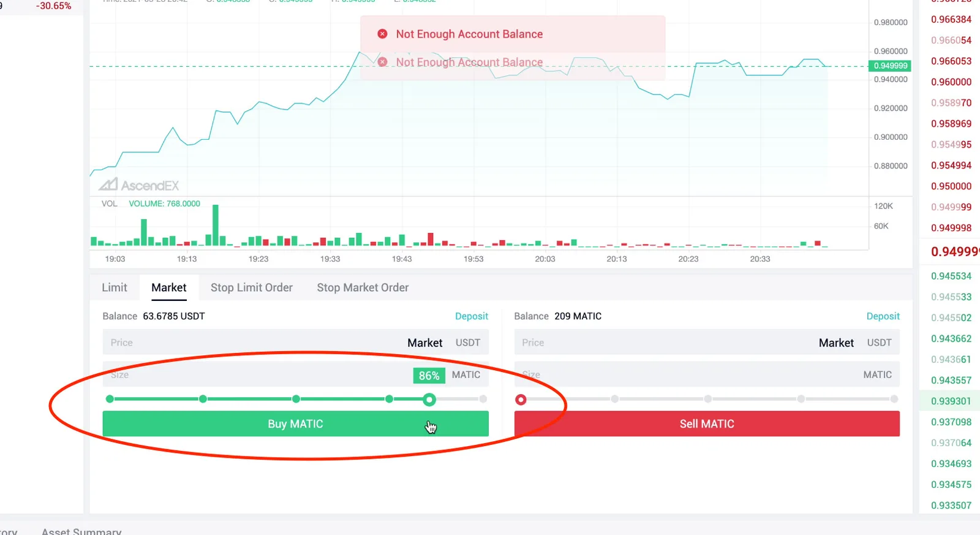
Task: Click Deposit link next to USDT balance
Action: (x=472, y=316)
